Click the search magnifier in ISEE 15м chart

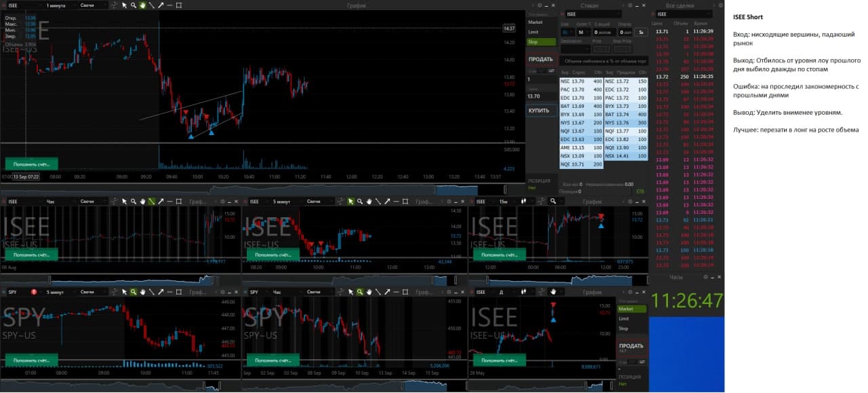click(553, 202)
